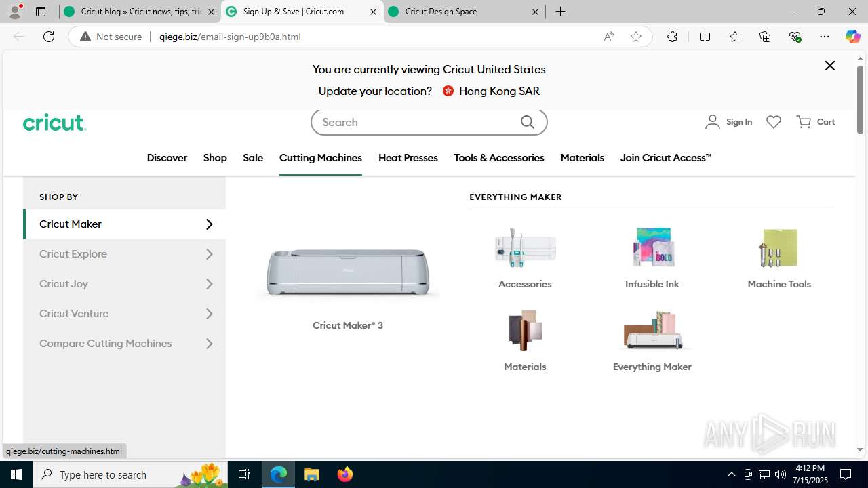Open the Materials nav menu
The image size is (868, 488).
[583, 158]
